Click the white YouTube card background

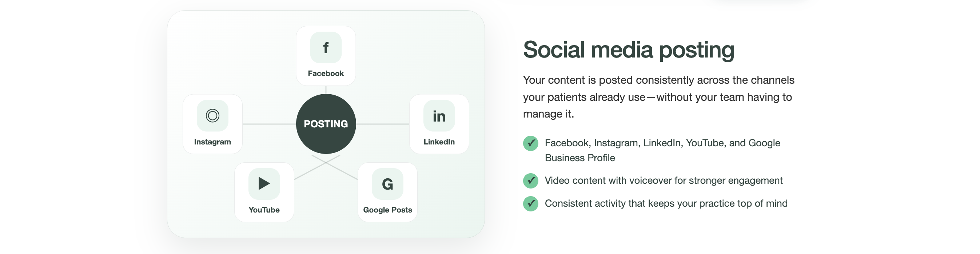click(264, 192)
